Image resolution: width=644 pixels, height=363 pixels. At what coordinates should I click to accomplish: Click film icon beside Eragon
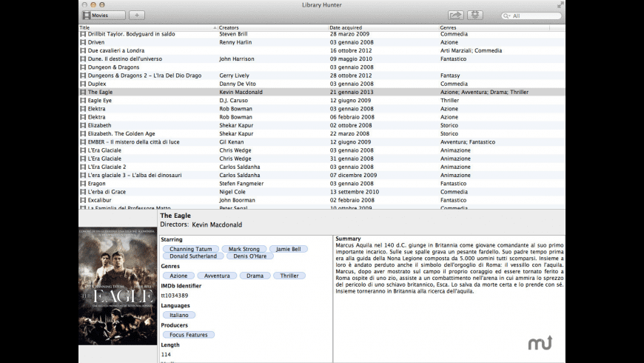[83, 183]
